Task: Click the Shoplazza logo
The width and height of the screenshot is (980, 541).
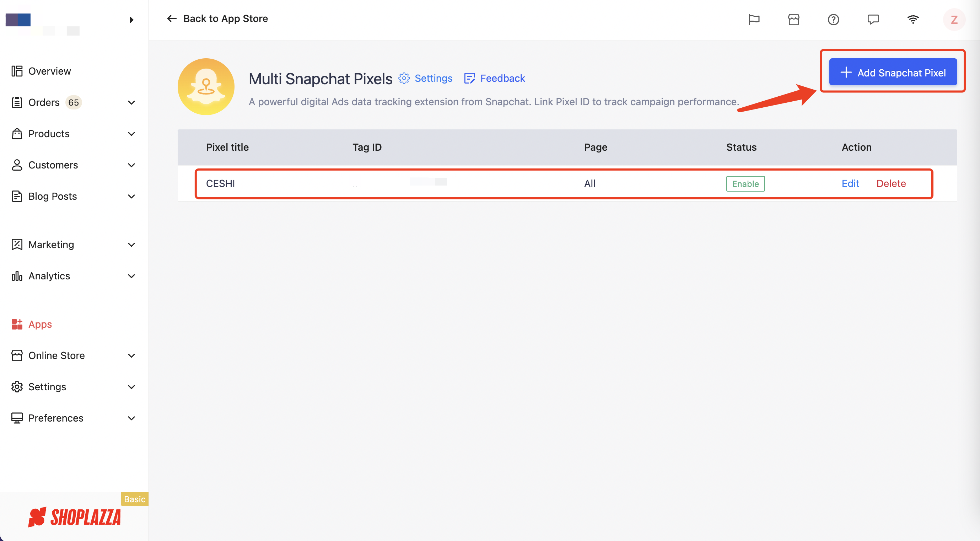Action: (75, 517)
